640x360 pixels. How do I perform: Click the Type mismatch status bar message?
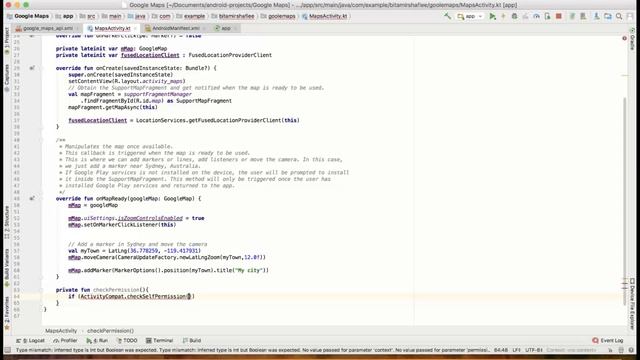(x=252, y=350)
